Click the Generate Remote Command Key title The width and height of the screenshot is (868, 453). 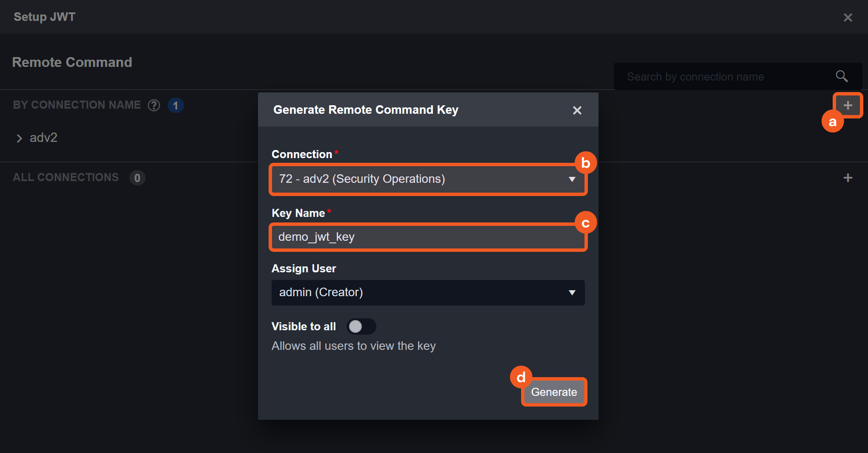366,110
